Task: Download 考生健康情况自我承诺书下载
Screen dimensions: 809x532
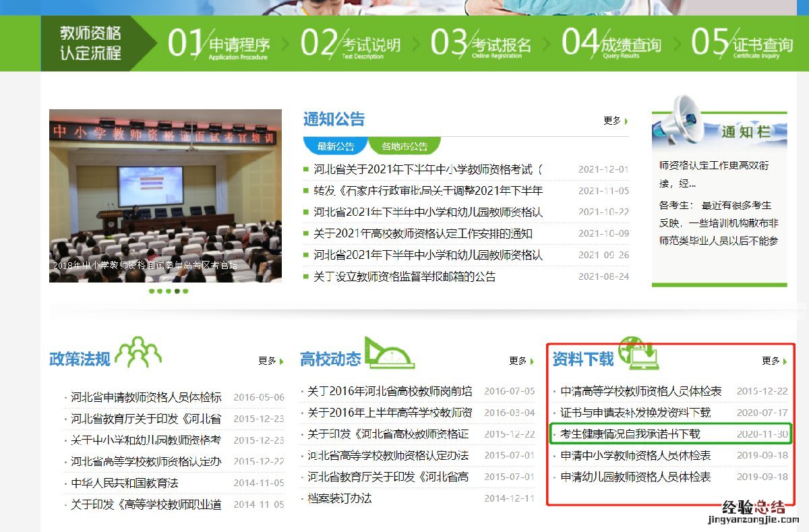Action: pos(630,434)
